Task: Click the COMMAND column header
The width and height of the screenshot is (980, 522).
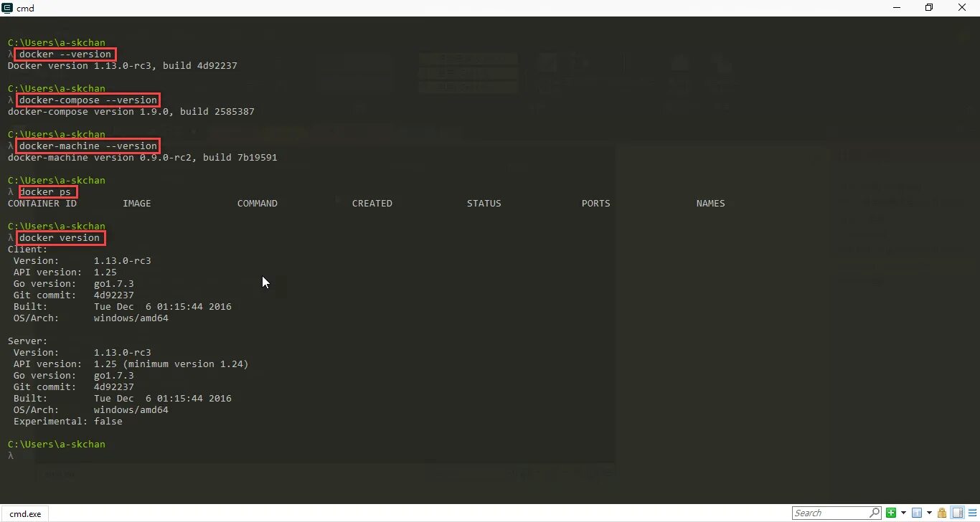Action: (x=258, y=204)
